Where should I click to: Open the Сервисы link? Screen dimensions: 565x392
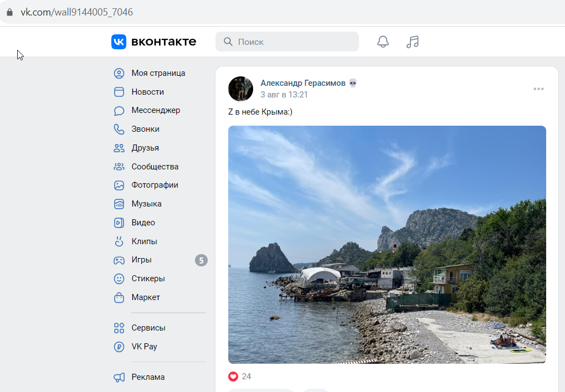tap(148, 328)
